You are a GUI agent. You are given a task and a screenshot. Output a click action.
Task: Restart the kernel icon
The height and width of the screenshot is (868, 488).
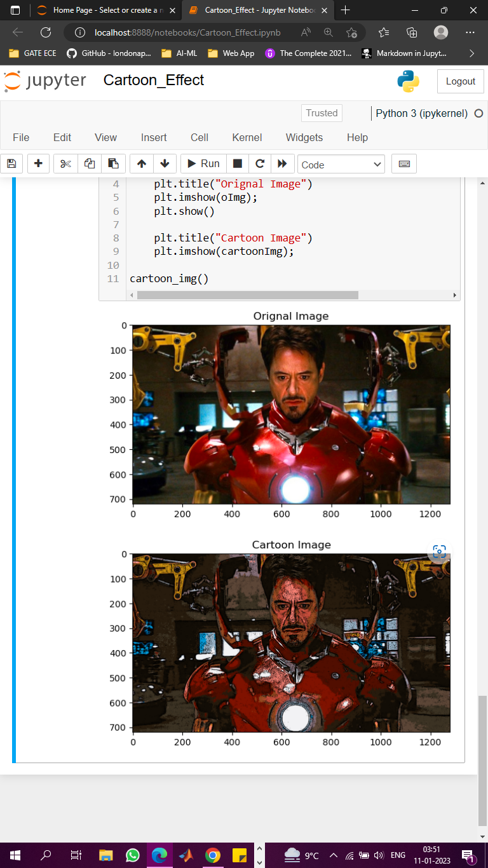coord(260,164)
